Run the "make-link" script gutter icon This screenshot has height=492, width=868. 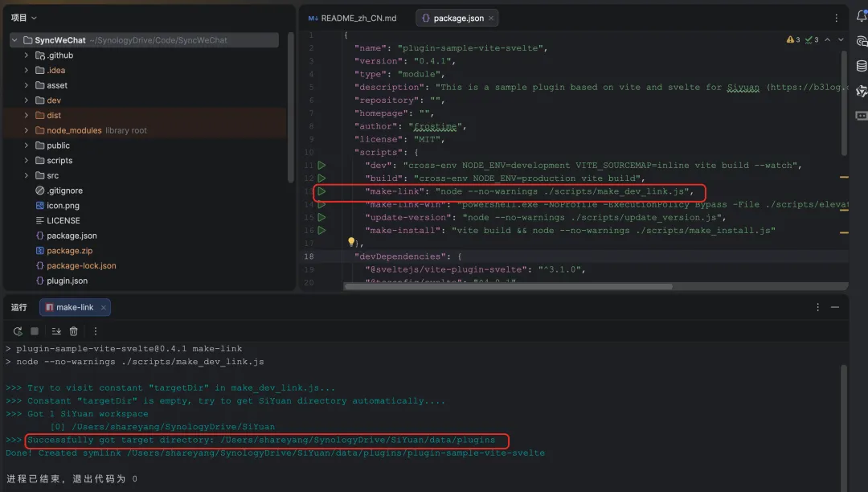[321, 191]
